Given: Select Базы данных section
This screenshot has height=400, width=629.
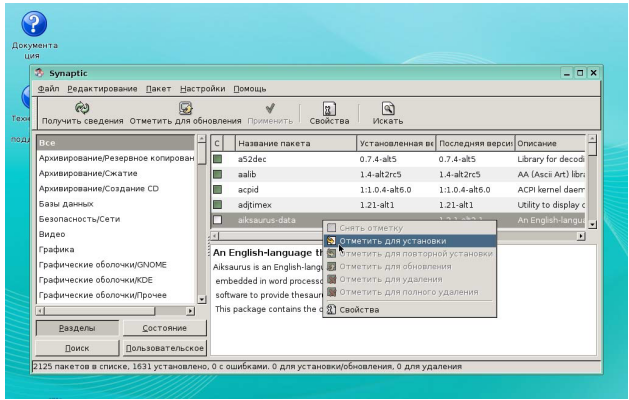Looking at the screenshot, I should (x=116, y=204).
